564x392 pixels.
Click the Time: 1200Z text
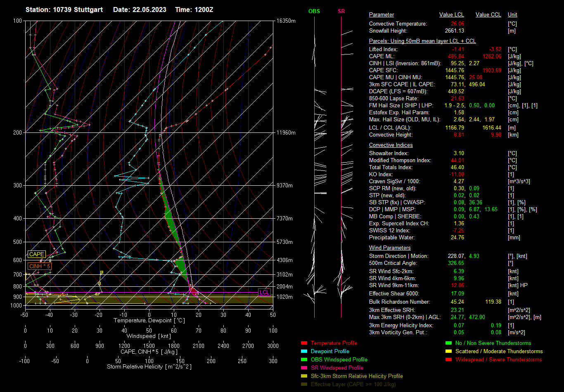pos(195,9)
